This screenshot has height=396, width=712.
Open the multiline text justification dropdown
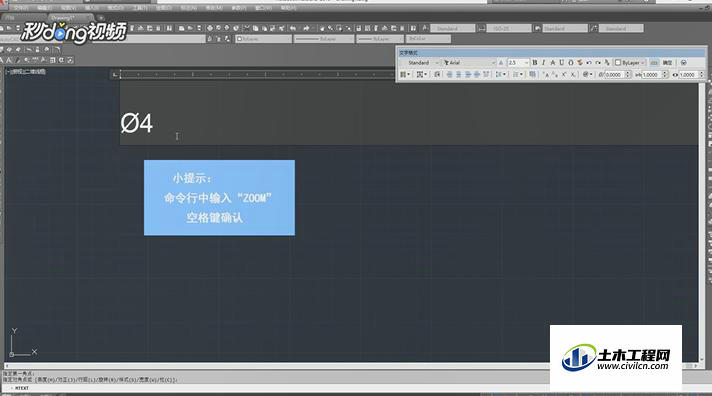click(421, 74)
